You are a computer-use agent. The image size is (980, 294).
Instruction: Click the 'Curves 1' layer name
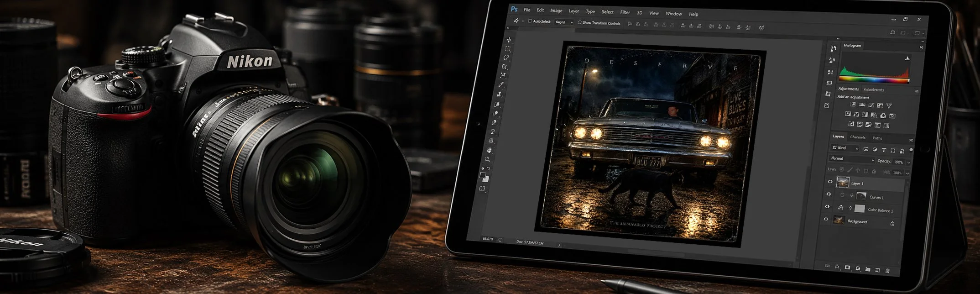[x=876, y=198]
